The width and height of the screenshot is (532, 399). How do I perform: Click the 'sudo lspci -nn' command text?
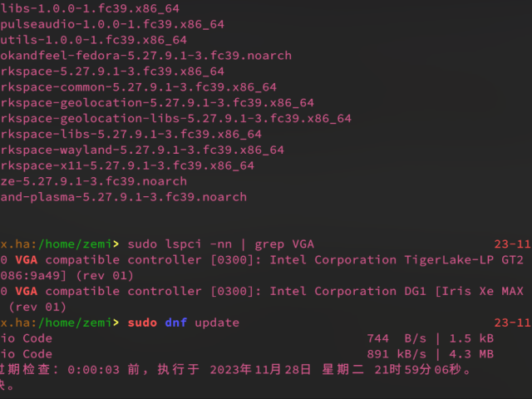coord(178,244)
